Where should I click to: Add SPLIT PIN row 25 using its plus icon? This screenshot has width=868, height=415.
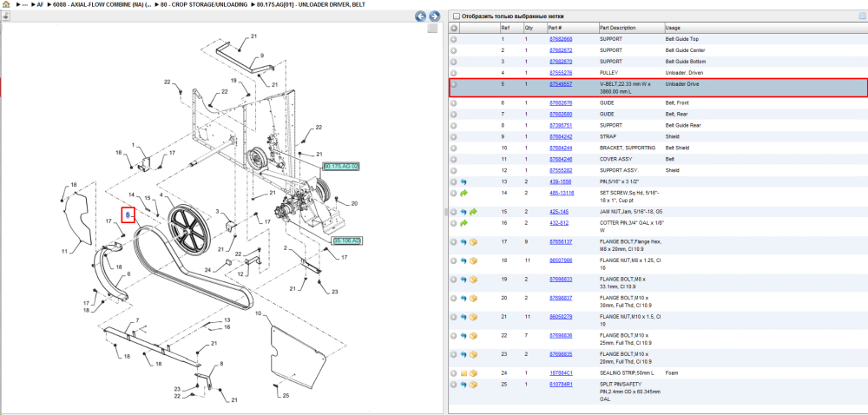click(x=453, y=385)
